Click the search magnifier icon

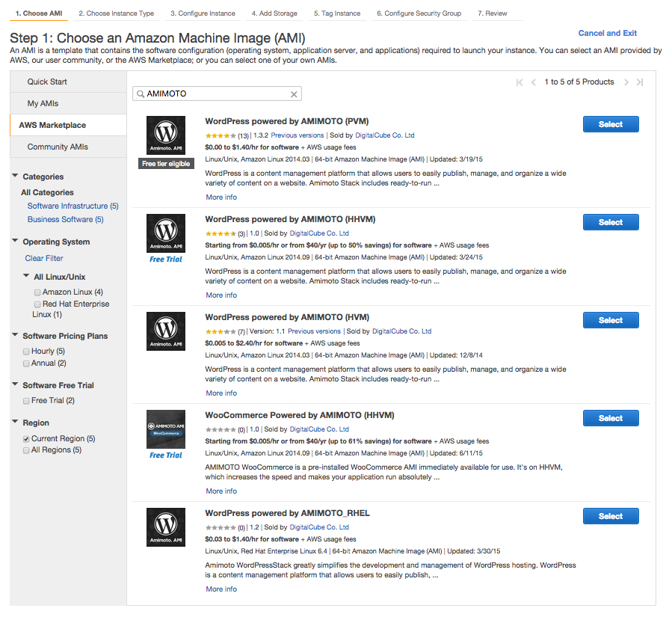(x=140, y=94)
